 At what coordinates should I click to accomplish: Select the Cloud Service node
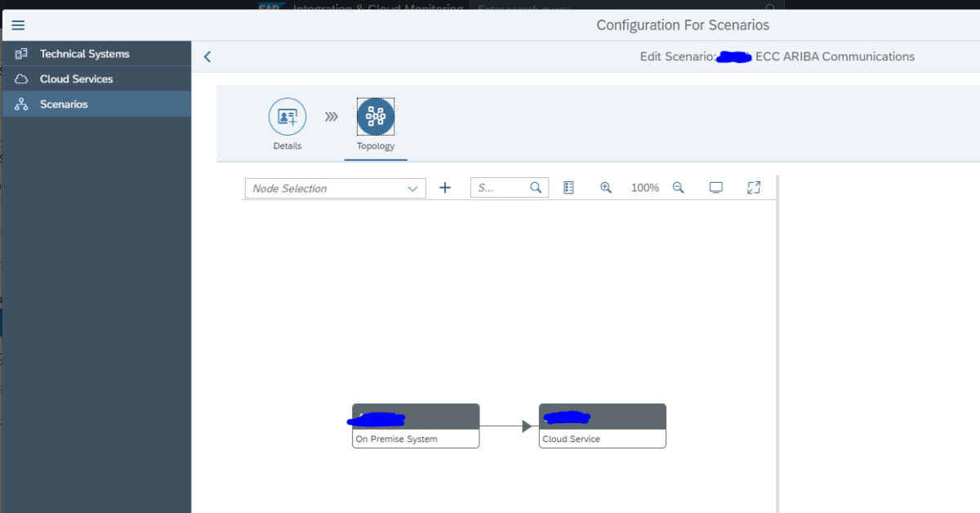click(x=602, y=425)
